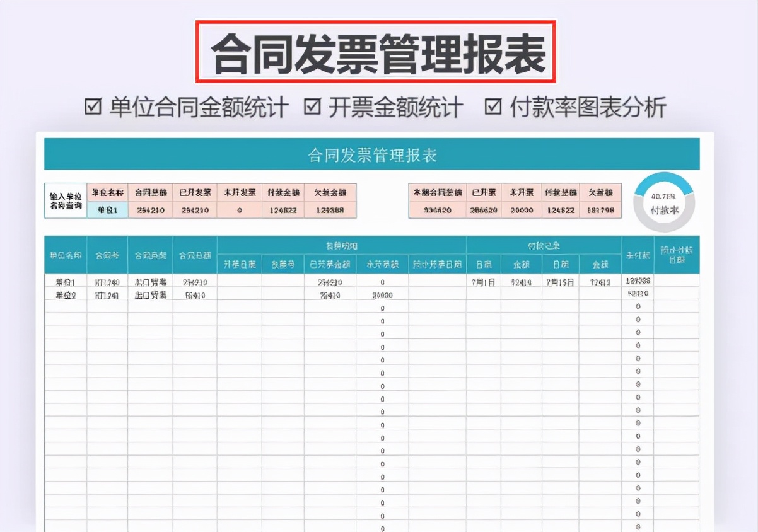The image size is (758, 532).
Task: Click the contract number HT1240 cell
Action: pyautogui.click(x=109, y=282)
